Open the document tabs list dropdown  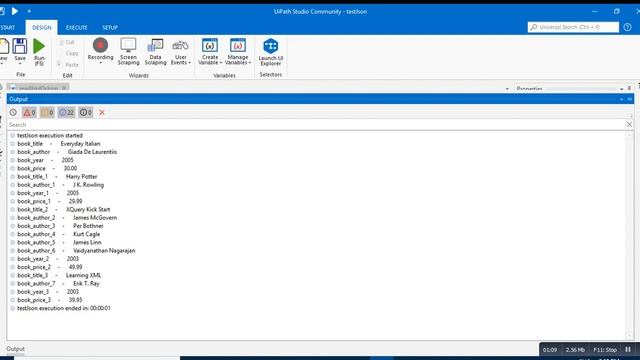[x=507, y=89]
